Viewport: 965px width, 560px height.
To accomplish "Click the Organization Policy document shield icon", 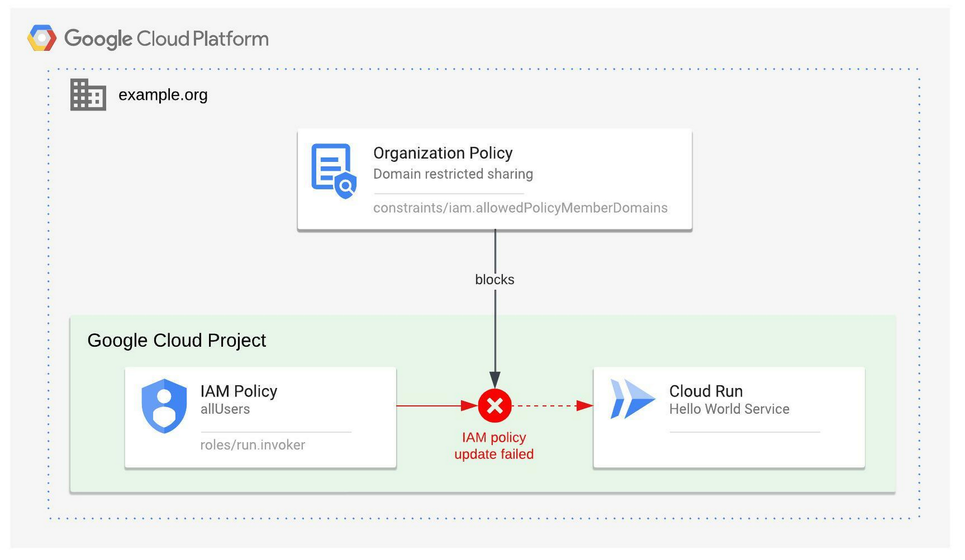I will pos(334,171).
